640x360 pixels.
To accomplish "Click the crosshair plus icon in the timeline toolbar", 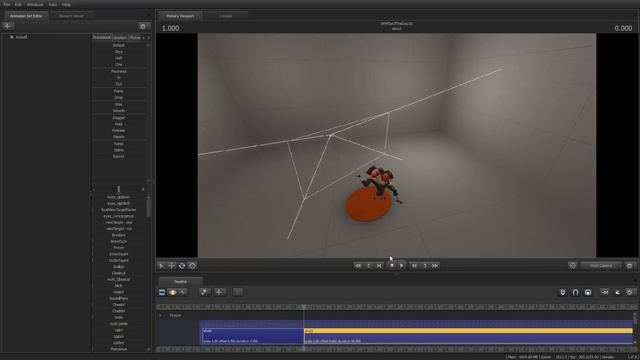I will pyautogui.click(x=220, y=292).
